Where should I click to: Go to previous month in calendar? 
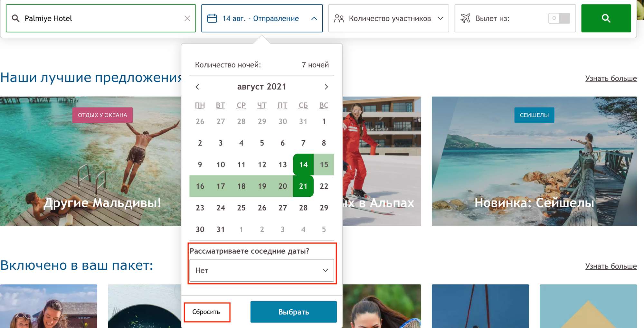click(x=197, y=87)
